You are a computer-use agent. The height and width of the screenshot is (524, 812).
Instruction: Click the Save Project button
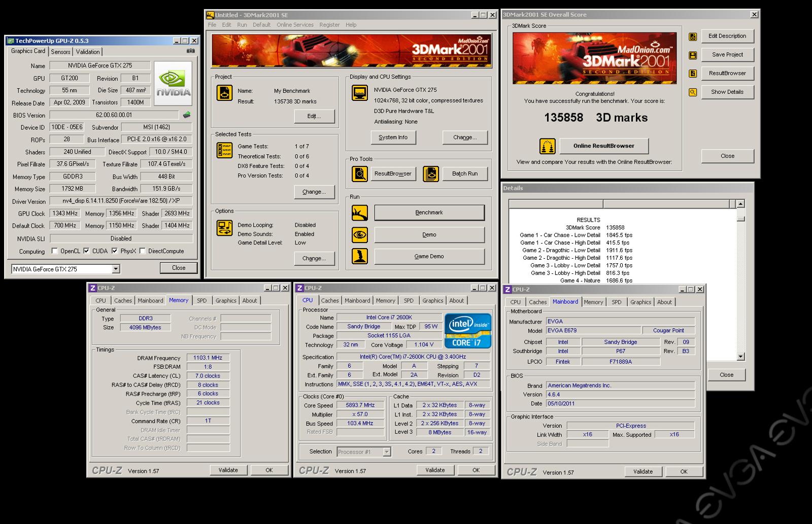(x=727, y=55)
